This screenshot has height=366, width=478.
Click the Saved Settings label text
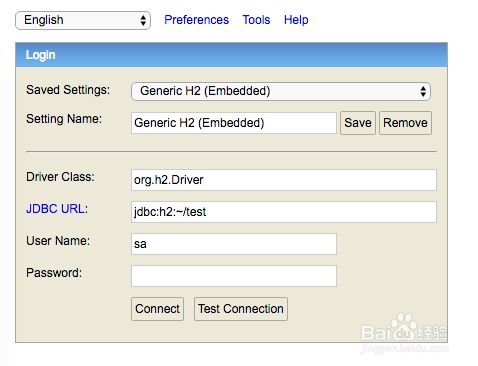click(x=68, y=90)
